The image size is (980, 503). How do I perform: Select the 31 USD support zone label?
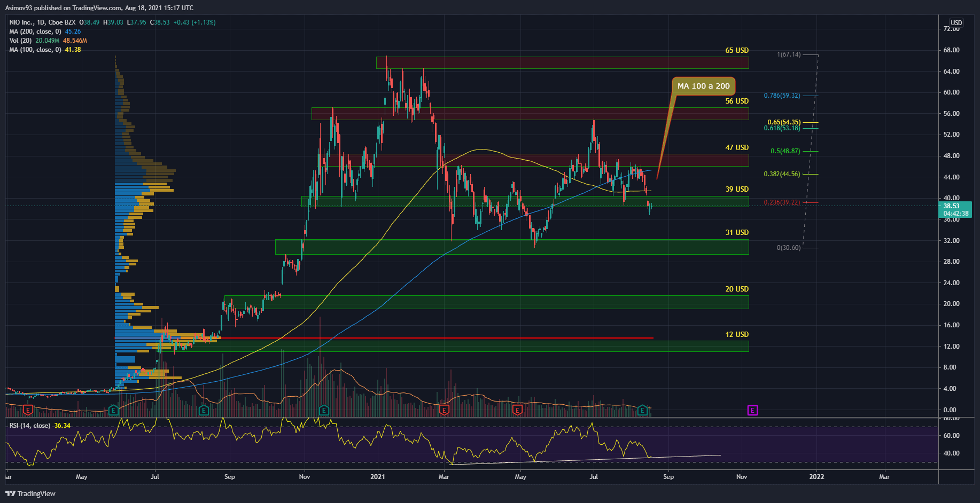737,232
